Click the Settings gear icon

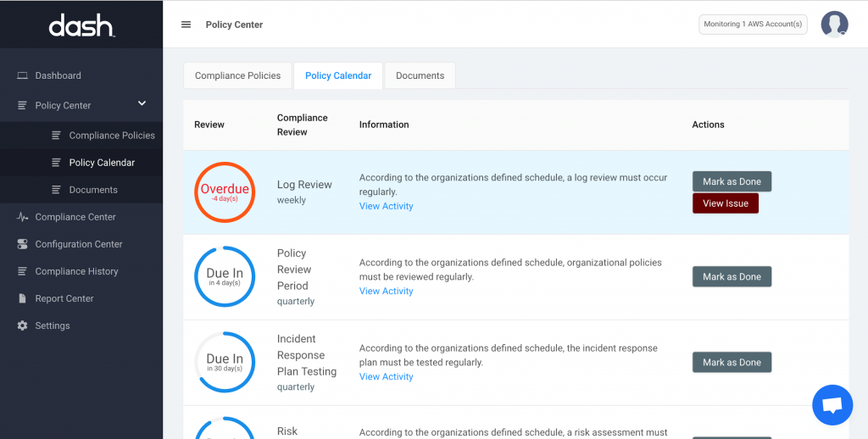[x=22, y=325]
